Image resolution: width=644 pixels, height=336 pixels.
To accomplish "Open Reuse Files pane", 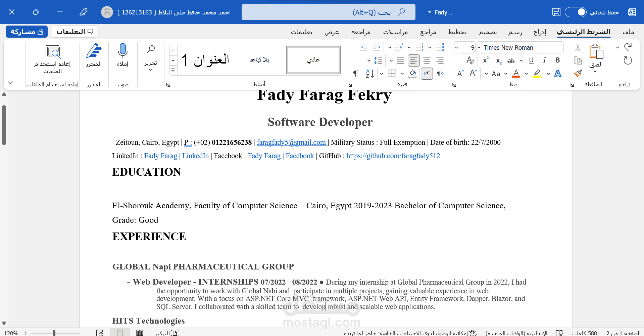I will coord(53,59).
